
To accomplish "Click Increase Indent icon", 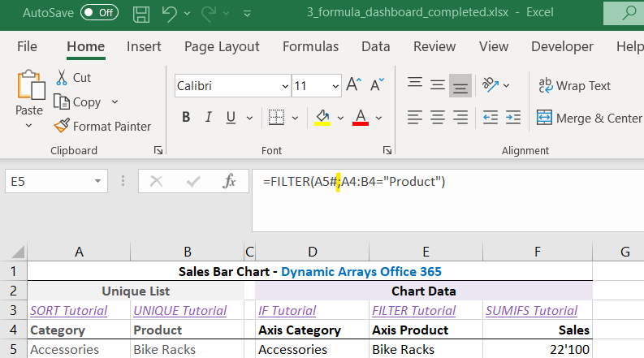I will tap(513, 118).
